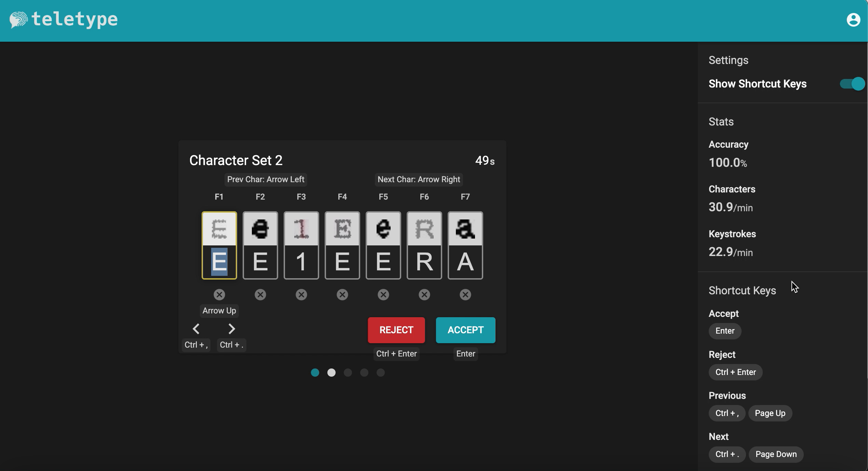Edit the F7 character field showing A

[465, 262]
